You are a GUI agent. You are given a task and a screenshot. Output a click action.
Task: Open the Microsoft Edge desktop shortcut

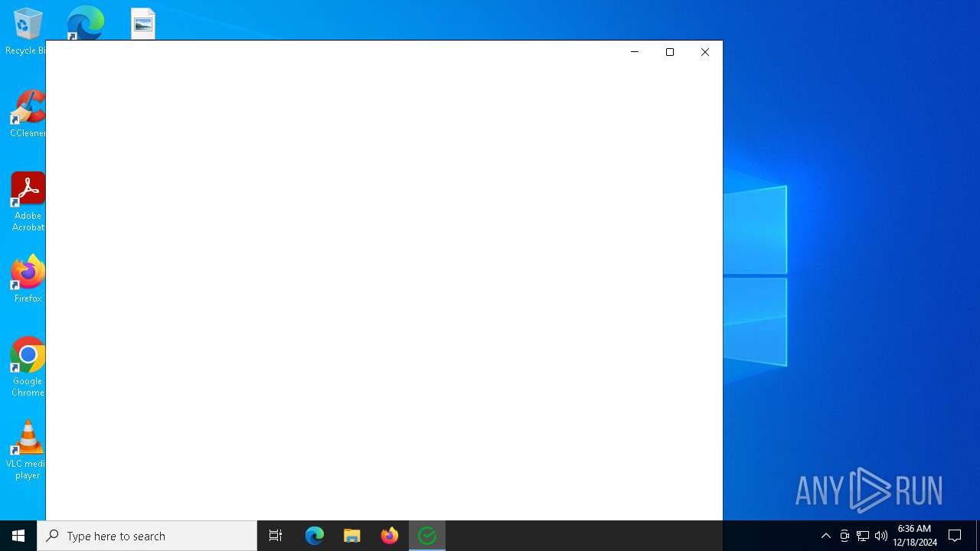pos(85,23)
